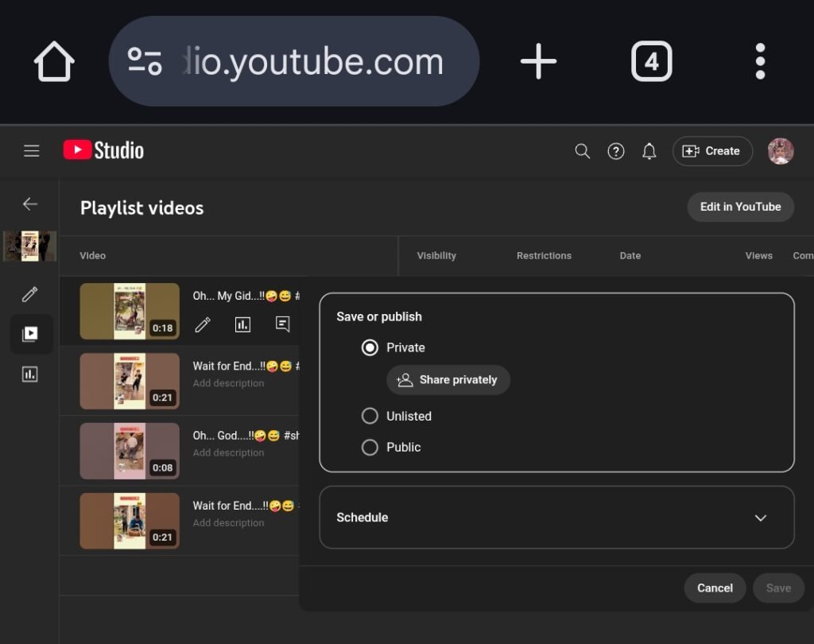Open analytics for the 'Oh... My Gid' video
The image size is (814, 644).
[x=242, y=324]
